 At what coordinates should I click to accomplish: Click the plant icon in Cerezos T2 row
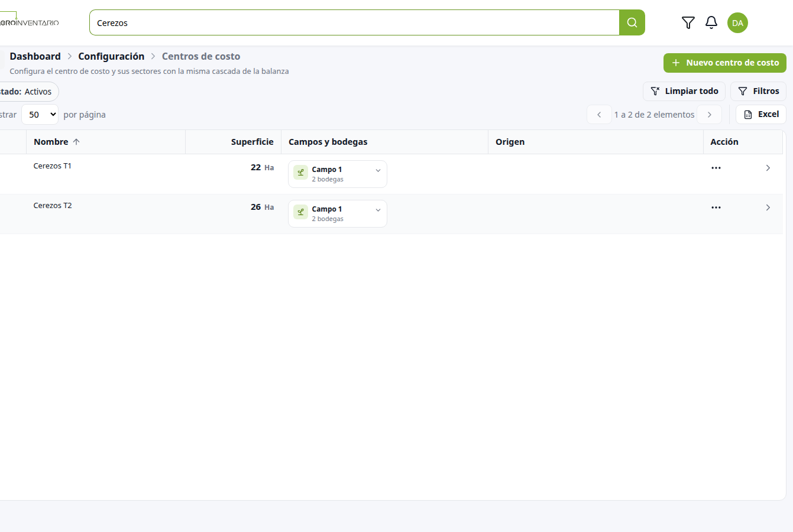tap(300, 212)
